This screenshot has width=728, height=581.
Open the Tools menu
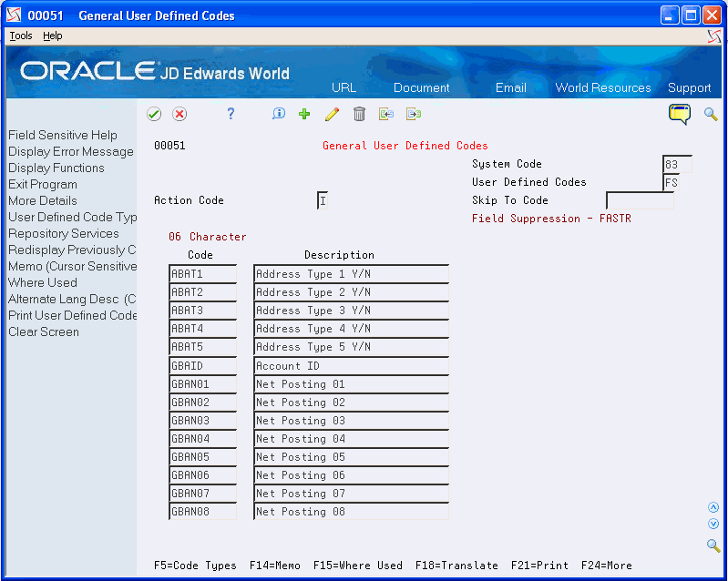(x=21, y=36)
